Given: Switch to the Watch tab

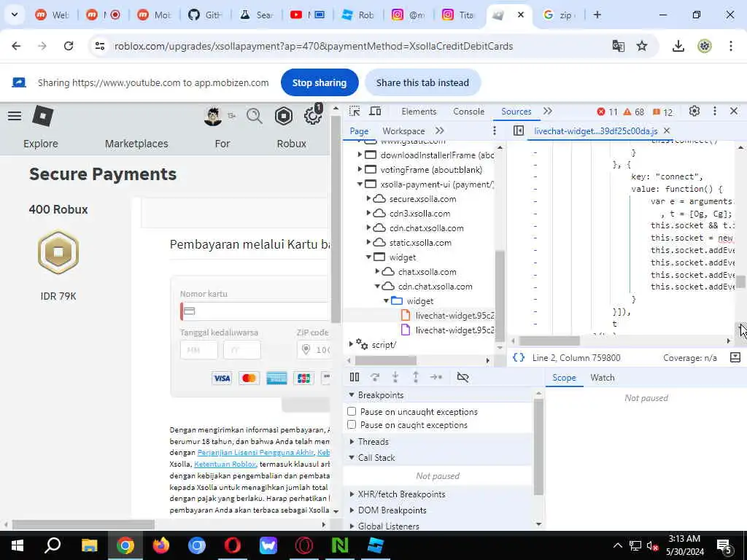Looking at the screenshot, I should tap(602, 378).
